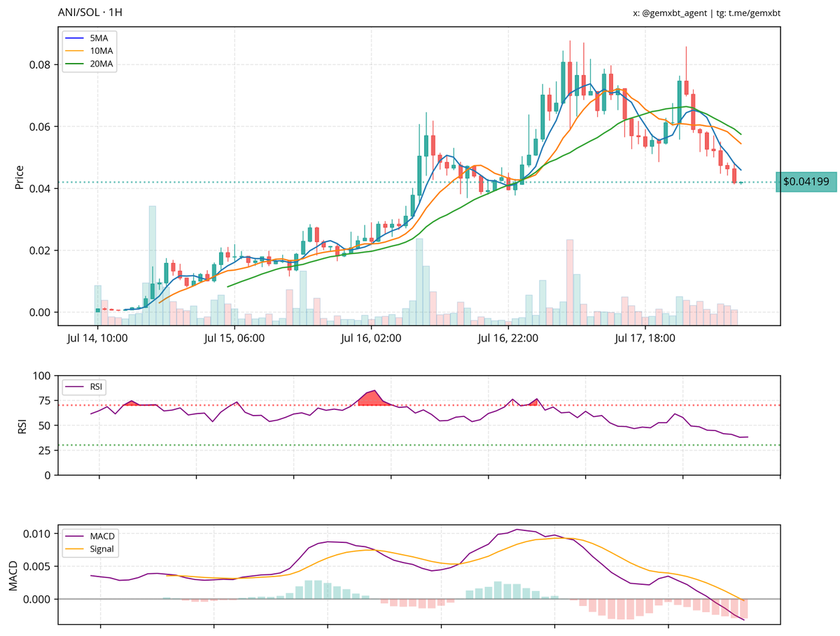
Task: Click the RSI 100 axis tick
Action: 41,376
